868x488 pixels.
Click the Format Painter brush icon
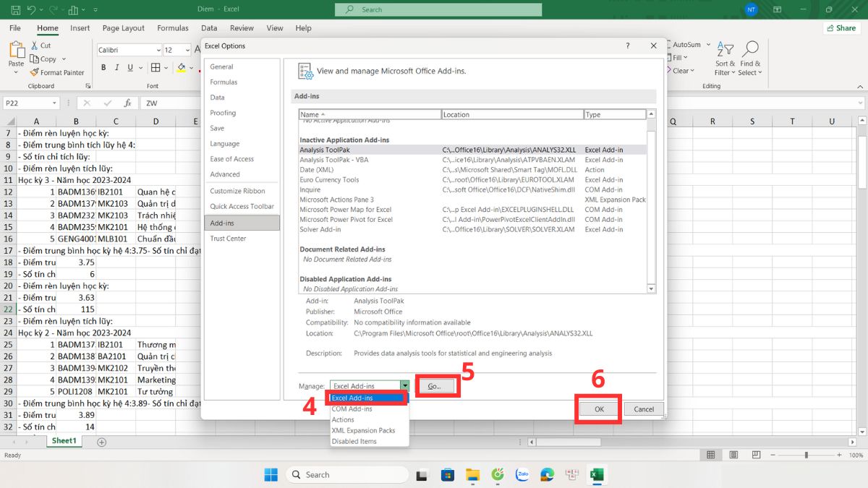tap(35, 72)
